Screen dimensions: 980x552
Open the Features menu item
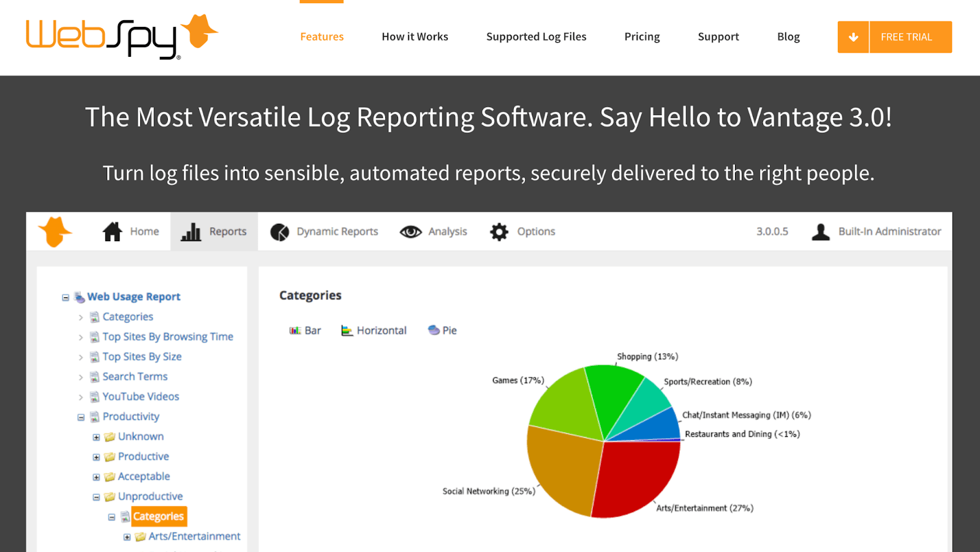pyautogui.click(x=322, y=37)
